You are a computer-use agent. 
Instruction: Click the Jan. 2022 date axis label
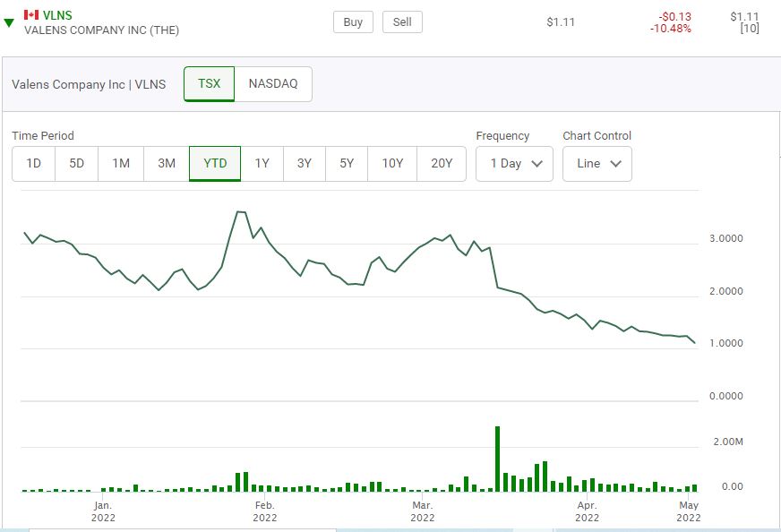[103, 511]
